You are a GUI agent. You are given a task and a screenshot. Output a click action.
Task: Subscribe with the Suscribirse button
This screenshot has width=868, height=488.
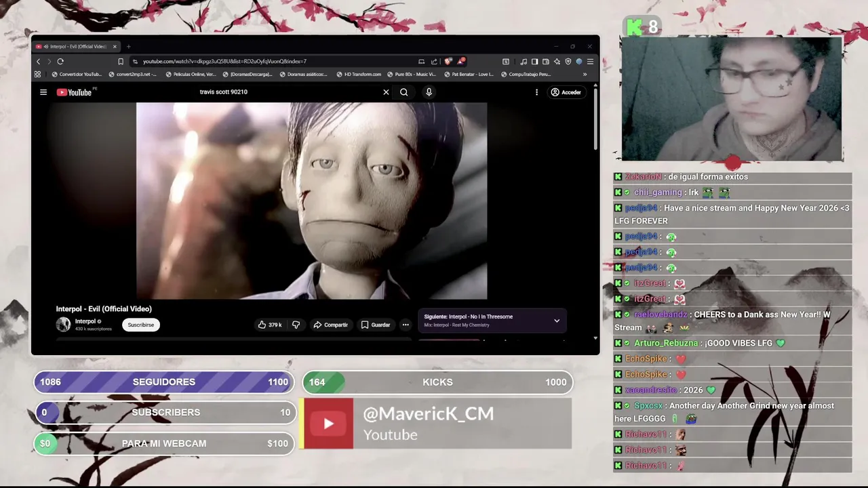(141, 325)
